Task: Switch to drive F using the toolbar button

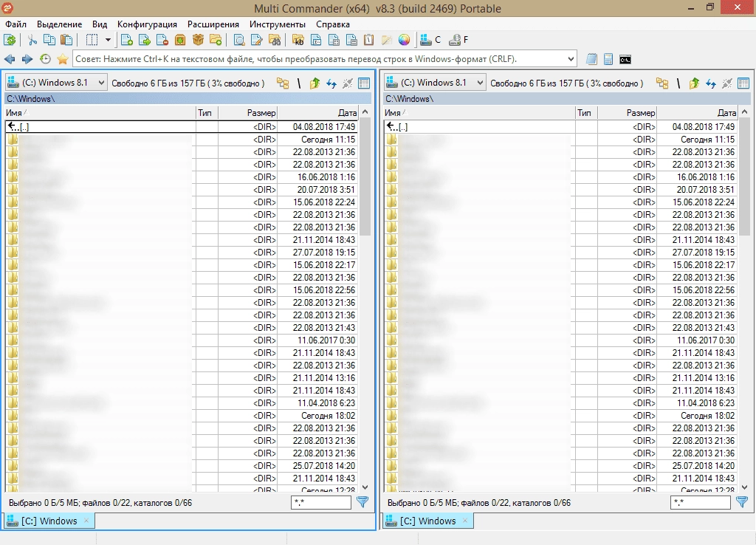Action: [x=458, y=40]
